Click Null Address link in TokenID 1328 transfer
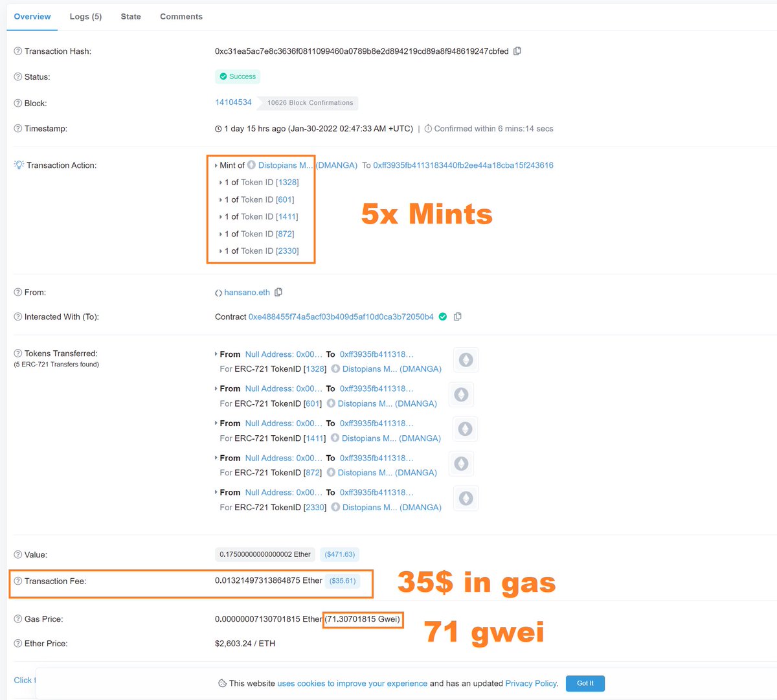The height and width of the screenshot is (700, 777). 284,354
